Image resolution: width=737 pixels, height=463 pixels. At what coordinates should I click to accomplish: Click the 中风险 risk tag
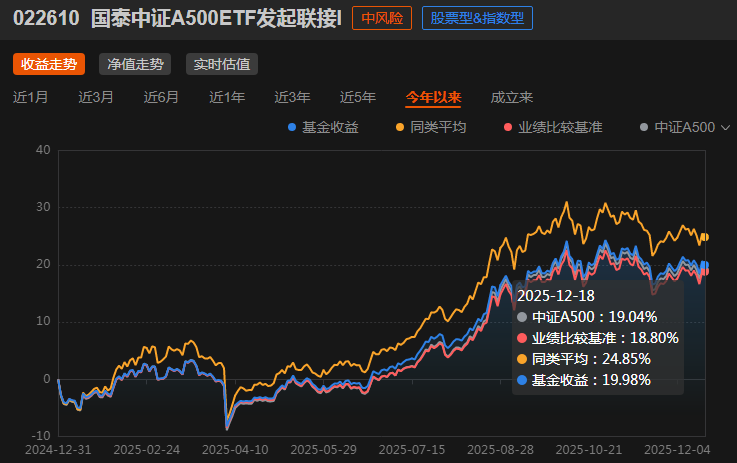click(x=382, y=18)
